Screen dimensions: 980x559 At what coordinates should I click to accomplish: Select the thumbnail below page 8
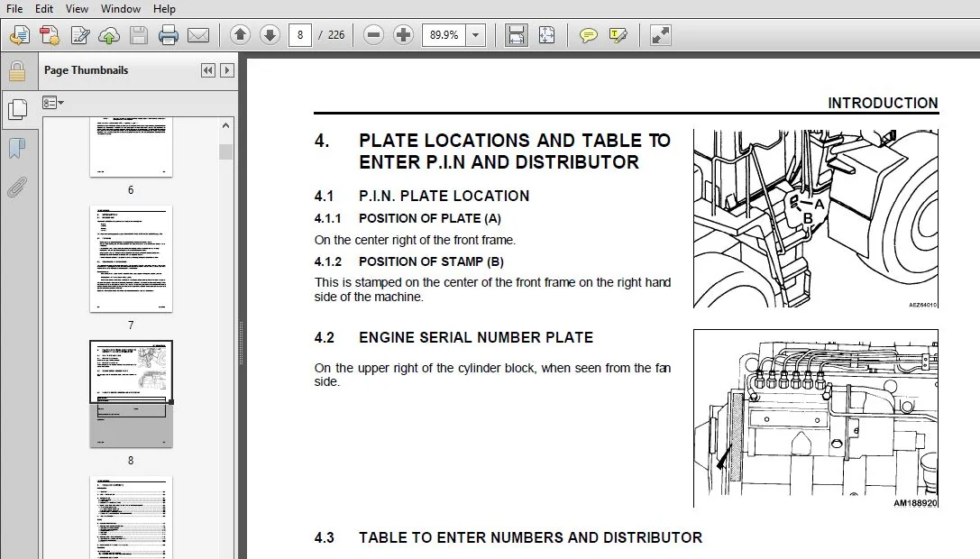click(131, 518)
